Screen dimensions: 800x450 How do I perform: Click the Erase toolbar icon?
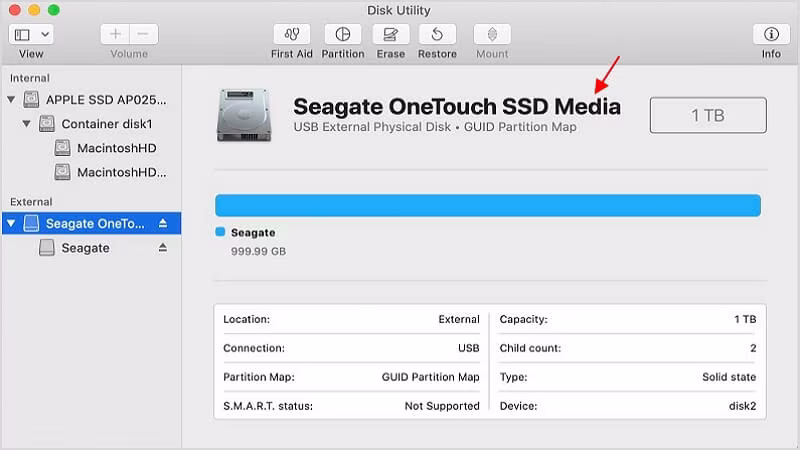[x=390, y=35]
